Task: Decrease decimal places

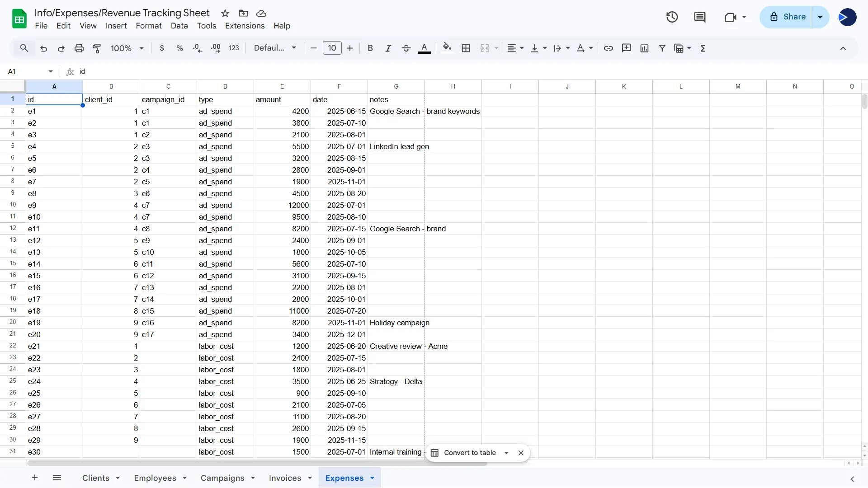Action: [197, 48]
